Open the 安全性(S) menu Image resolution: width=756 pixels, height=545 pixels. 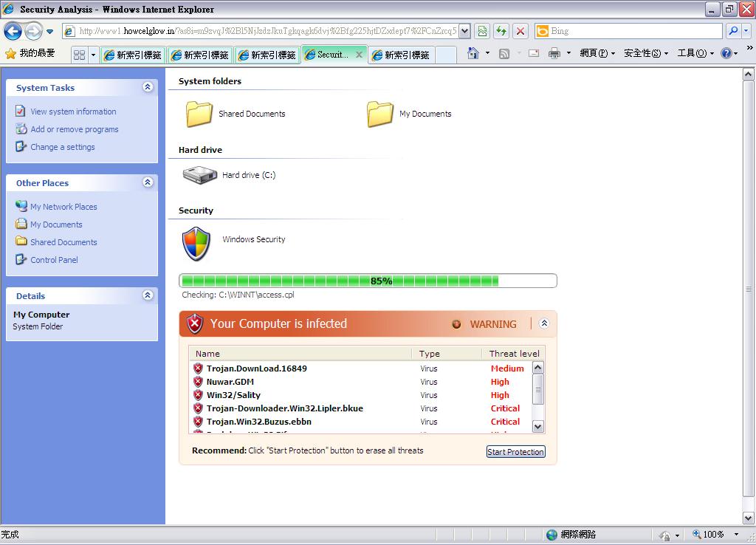pos(646,53)
